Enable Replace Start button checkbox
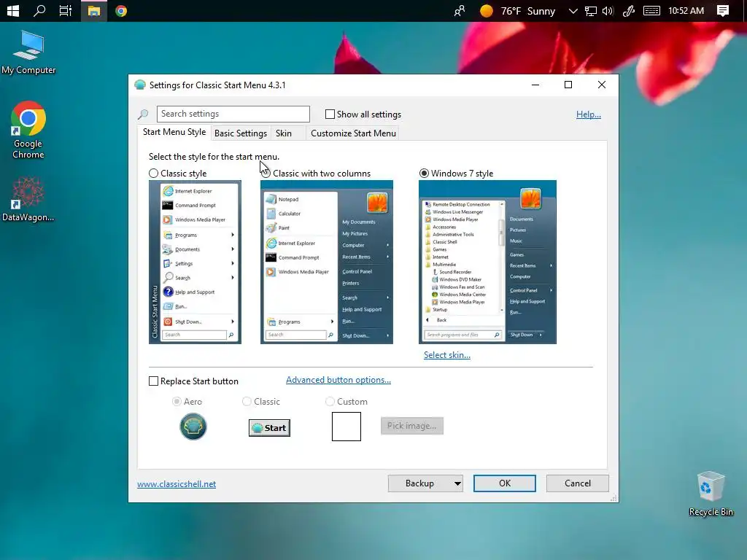 [x=153, y=381]
